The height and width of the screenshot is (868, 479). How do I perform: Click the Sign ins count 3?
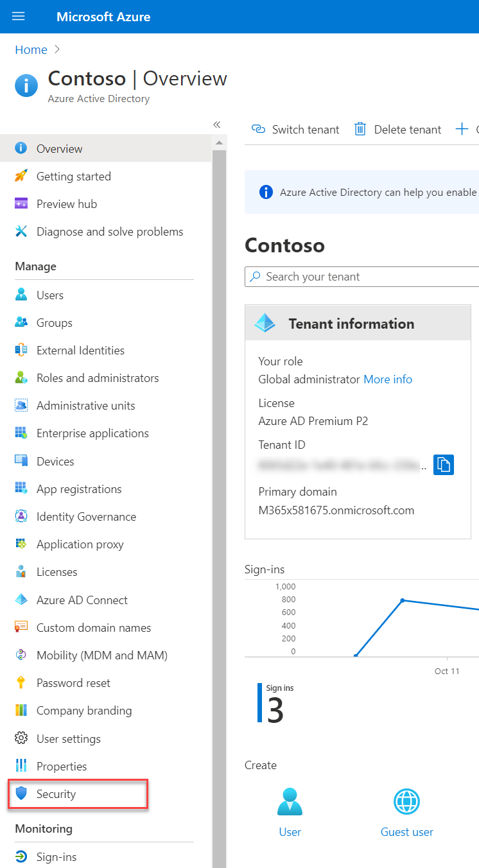point(275,710)
